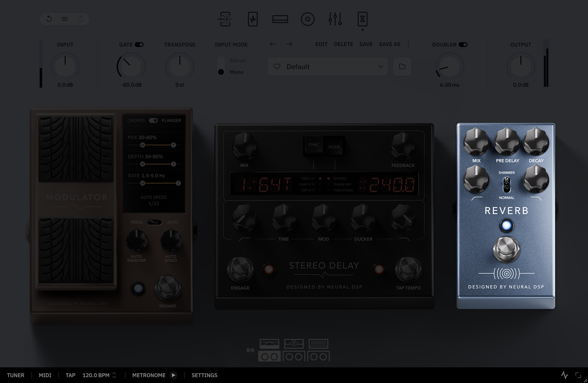Go to the next preset with right arrow
588x383 pixels.
289,44
